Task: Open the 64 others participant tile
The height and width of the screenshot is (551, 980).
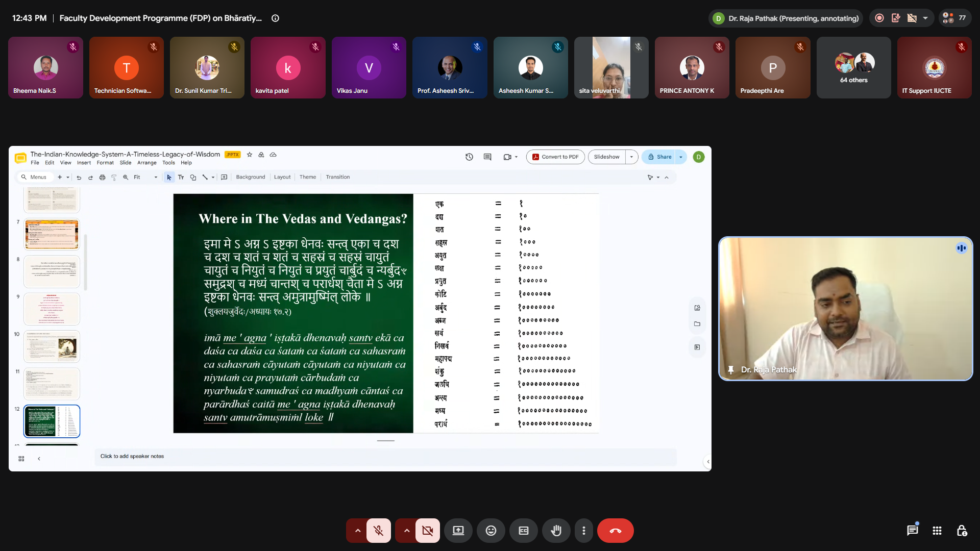Action: coord(853,67)
